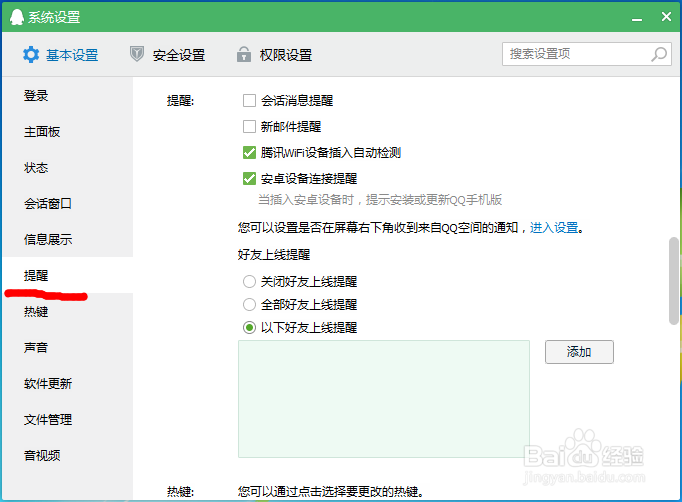Focus the 搜索设置项 search field
Viewport: 682px width, 502px height.
[586, 54]
